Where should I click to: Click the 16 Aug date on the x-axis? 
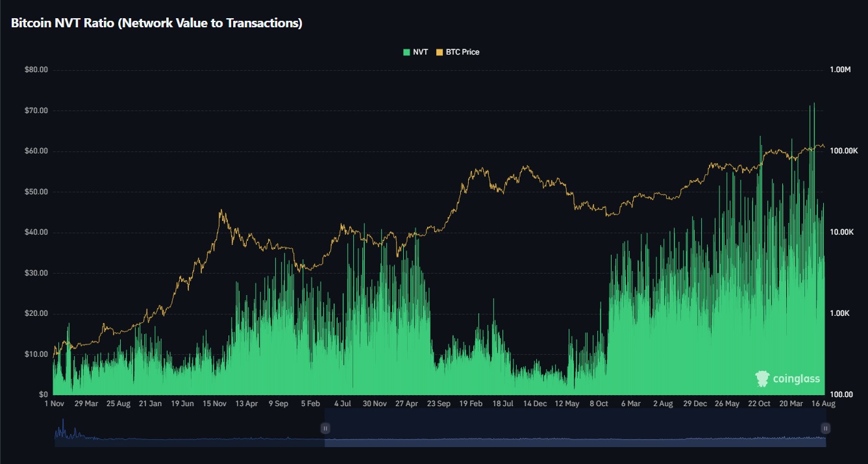point(824,404)
